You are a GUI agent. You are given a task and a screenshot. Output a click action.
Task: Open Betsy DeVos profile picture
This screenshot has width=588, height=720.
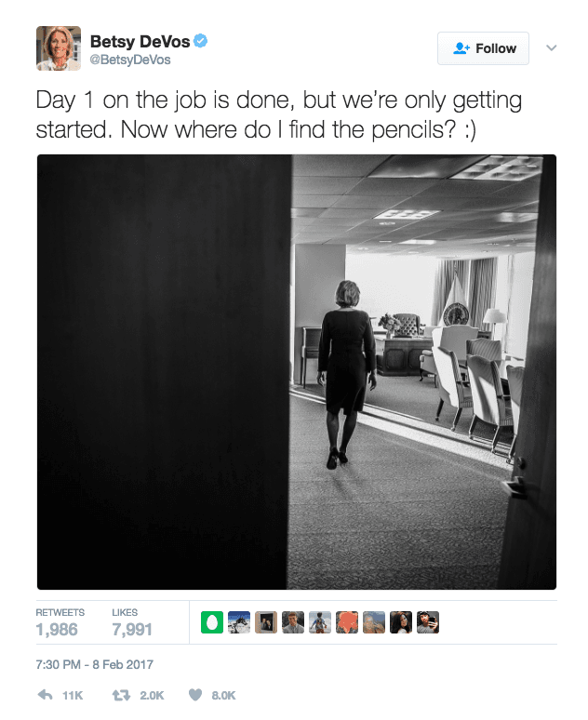coord(59,48)
